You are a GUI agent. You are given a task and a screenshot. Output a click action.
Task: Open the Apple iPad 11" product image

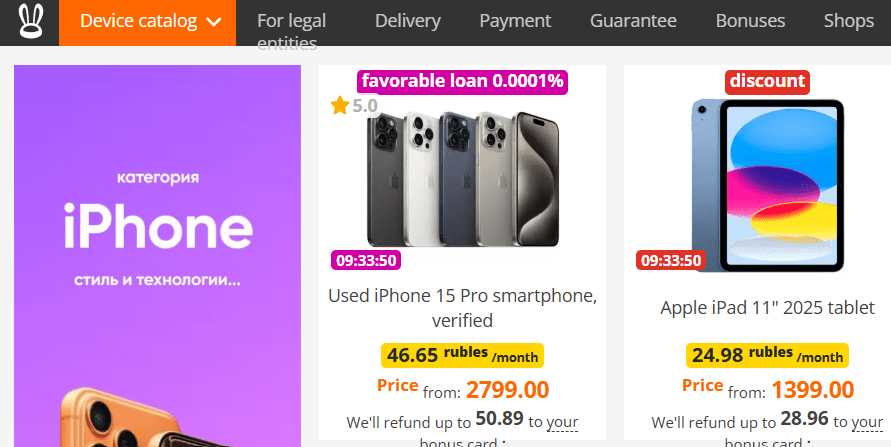tap(768, 185)
